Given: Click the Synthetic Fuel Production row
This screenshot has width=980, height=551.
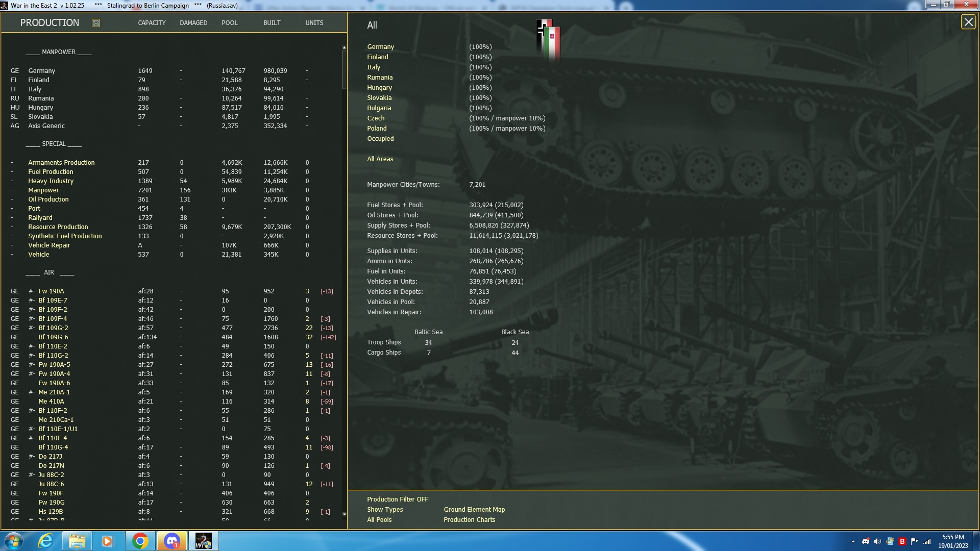Looking at the screenshot, I should pyautogui.click(x=65, y=236).
